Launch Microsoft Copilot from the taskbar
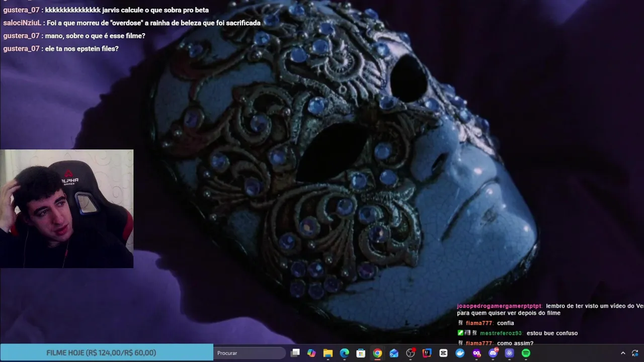Screen dimensions: 644x362 311,353
